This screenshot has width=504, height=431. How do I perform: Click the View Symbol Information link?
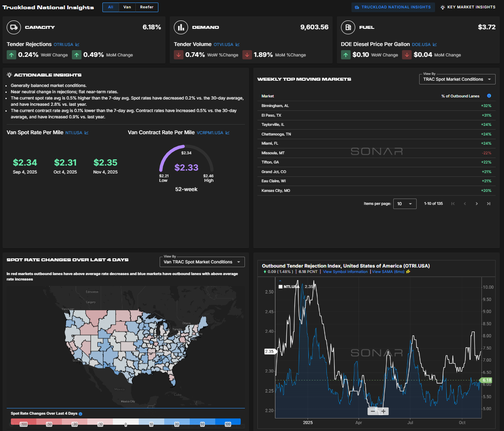tap(345, 272)
